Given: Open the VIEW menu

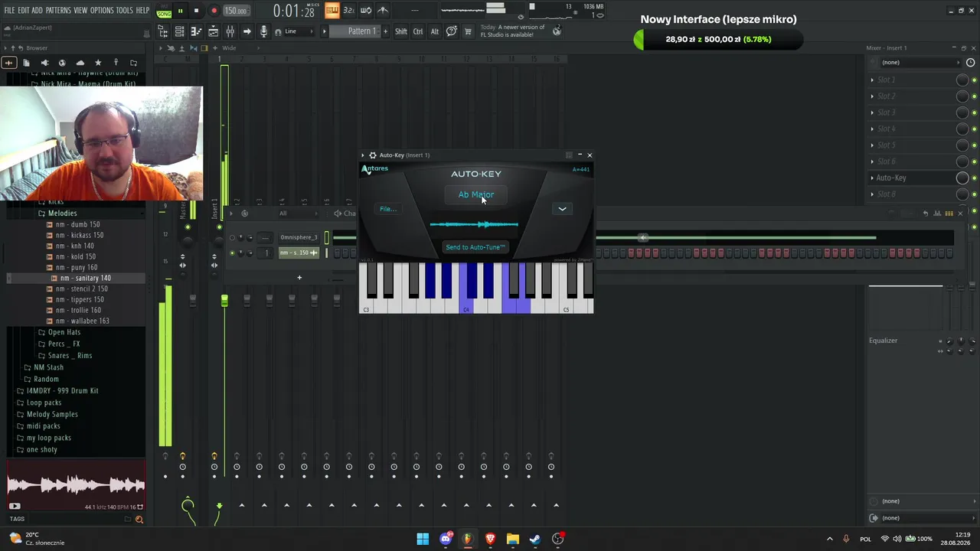Looking at the screenshot, I should 80,11.
